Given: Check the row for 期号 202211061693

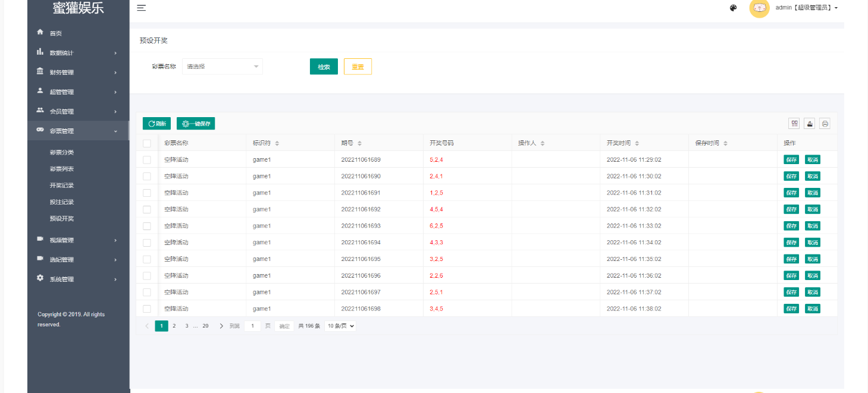Looking at the screenshot, I should pos(147,226).
